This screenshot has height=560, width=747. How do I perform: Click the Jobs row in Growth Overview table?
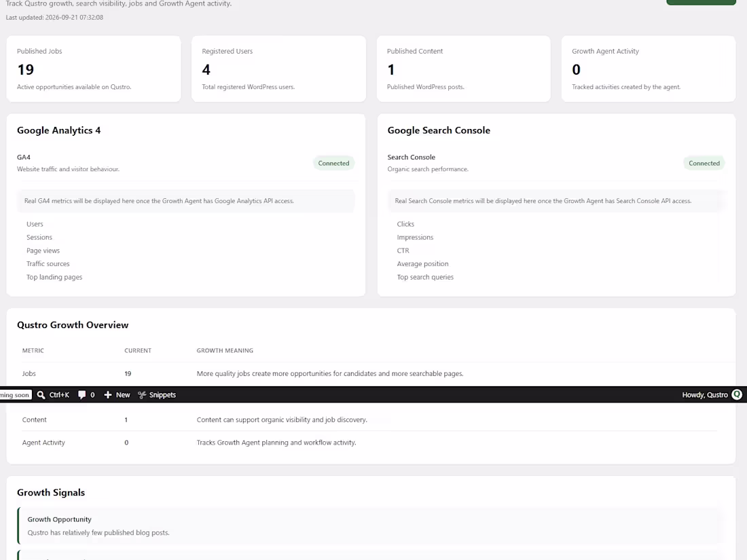tap(369, 374)
